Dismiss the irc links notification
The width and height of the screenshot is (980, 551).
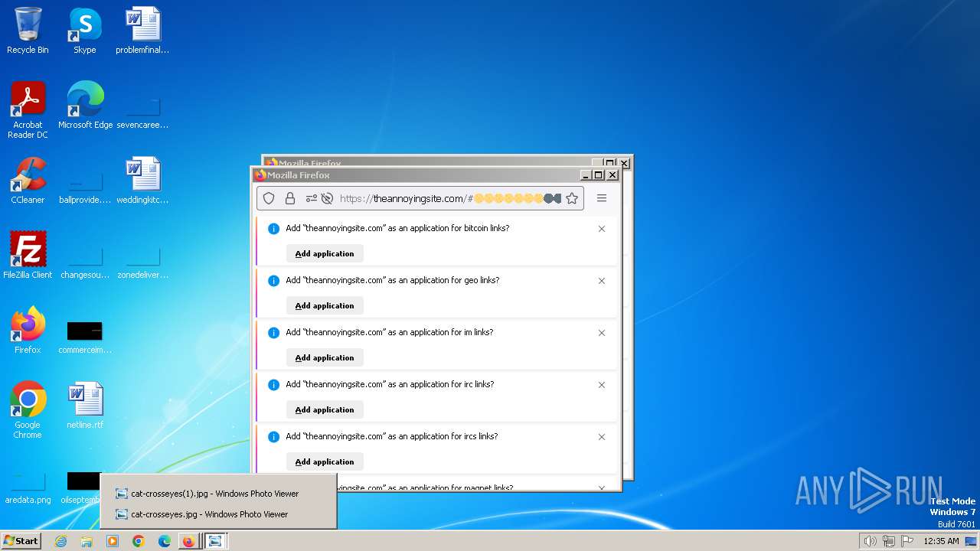(x=602, y=385)
